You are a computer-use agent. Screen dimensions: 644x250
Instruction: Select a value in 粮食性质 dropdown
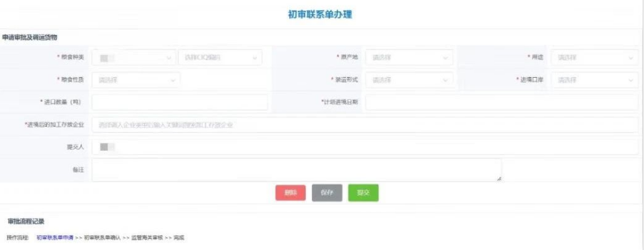coord(136,80)
